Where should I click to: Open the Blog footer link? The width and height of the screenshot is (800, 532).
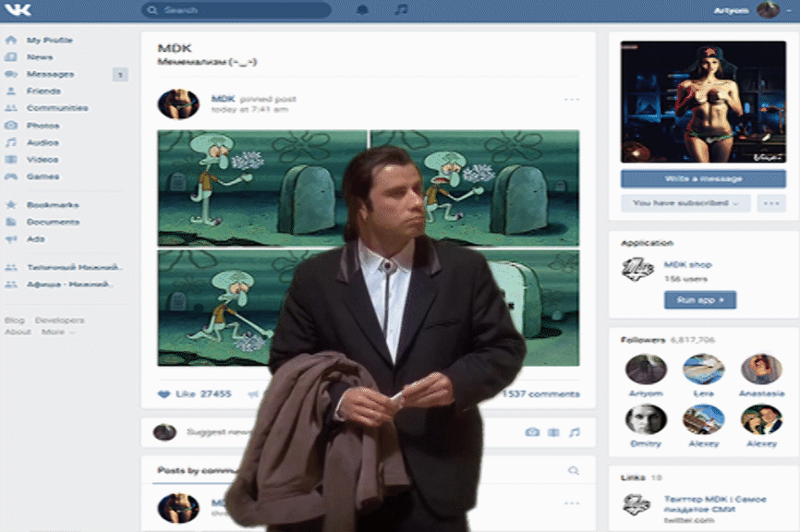click(x=14, y=320)
